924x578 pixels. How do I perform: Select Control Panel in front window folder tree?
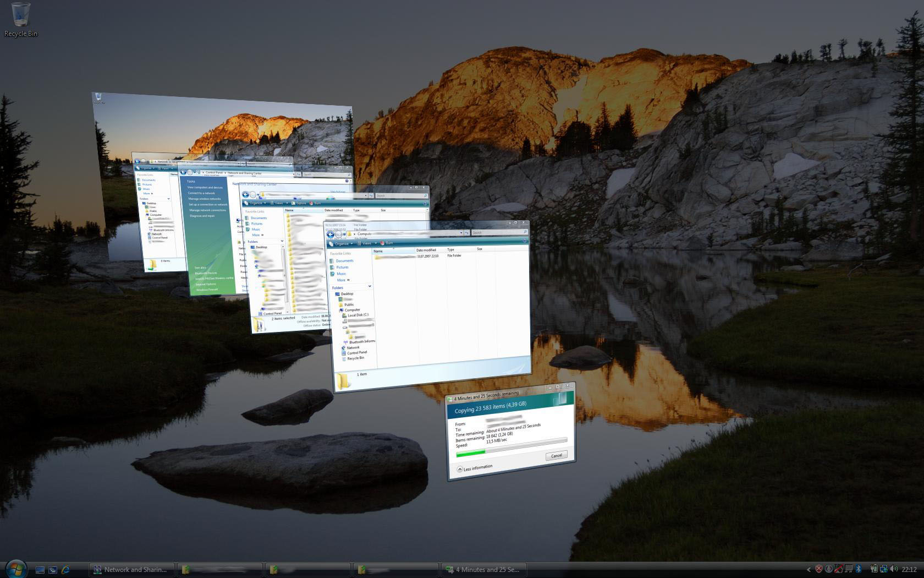coord(354,352)
